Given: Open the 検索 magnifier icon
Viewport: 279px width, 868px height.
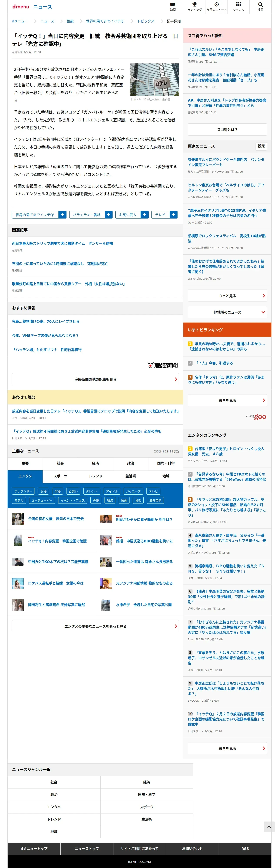Looking at the screenshot, I should coord(260,6).
